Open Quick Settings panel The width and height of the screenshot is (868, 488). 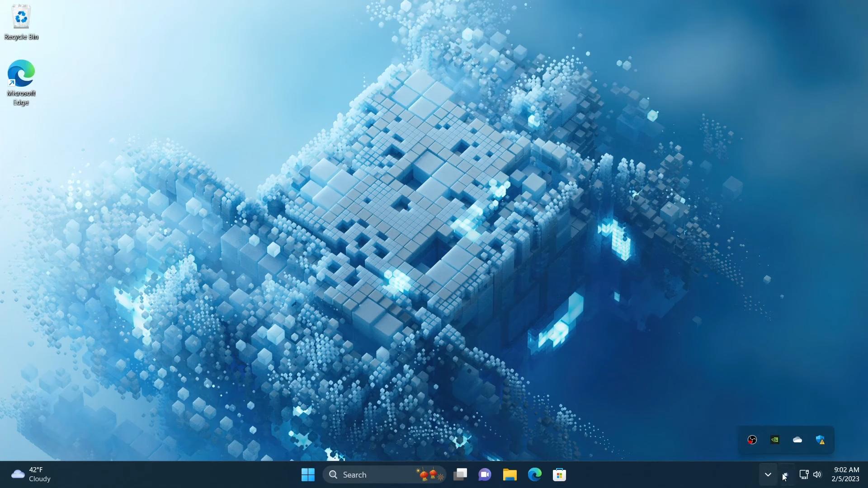(810, 474)
